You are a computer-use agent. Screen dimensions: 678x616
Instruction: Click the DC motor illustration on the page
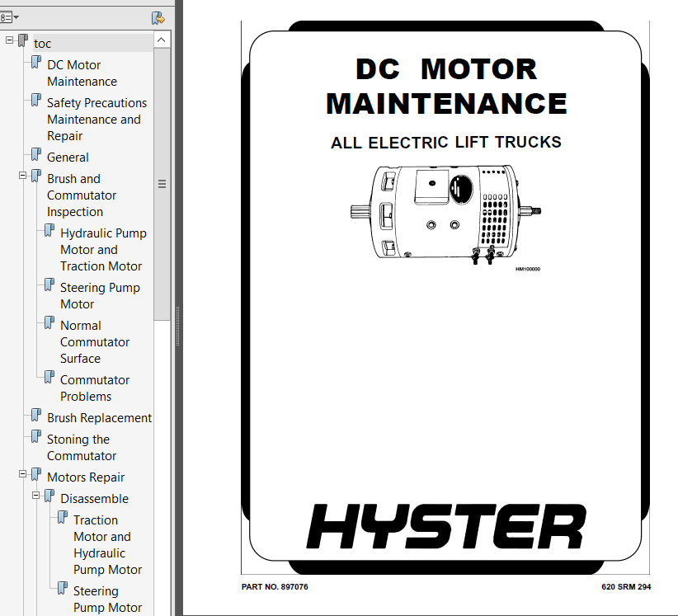click(445, 215)
